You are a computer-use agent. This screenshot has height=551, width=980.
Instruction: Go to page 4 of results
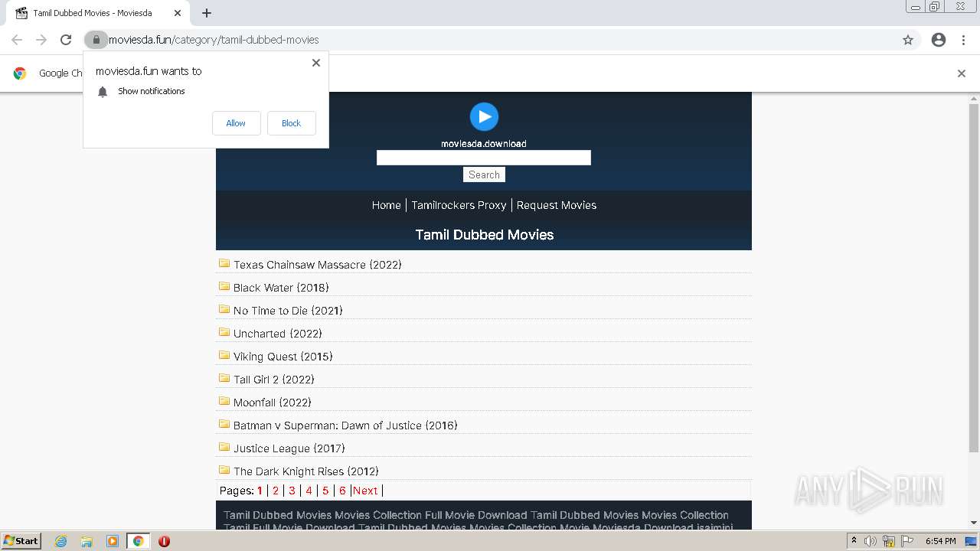[x=309, y=491]
